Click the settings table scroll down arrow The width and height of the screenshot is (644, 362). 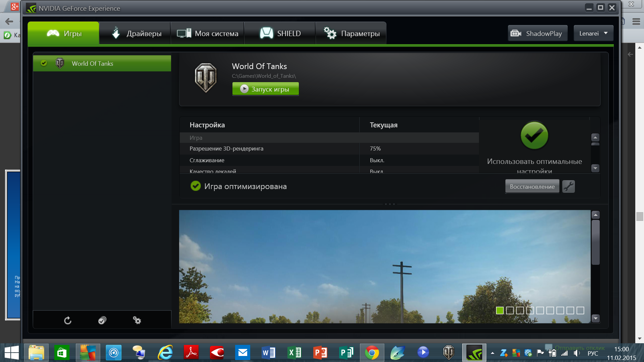[595, 168]
